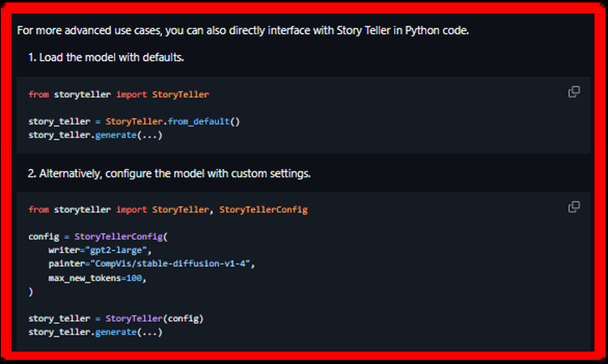Copy the StoryTellerConfig code block with the copy icon
Screen dimensions: 608x364
[574, 207]
